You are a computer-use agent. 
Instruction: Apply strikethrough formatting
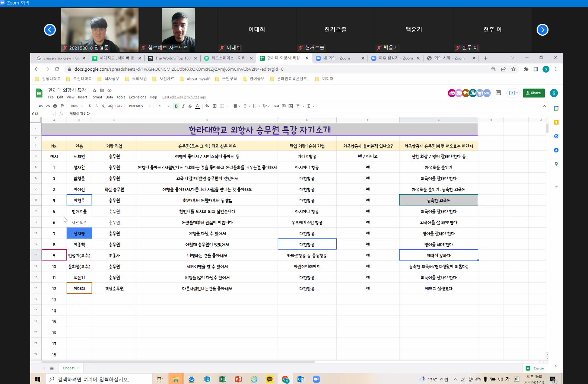[x=190, y=106]
